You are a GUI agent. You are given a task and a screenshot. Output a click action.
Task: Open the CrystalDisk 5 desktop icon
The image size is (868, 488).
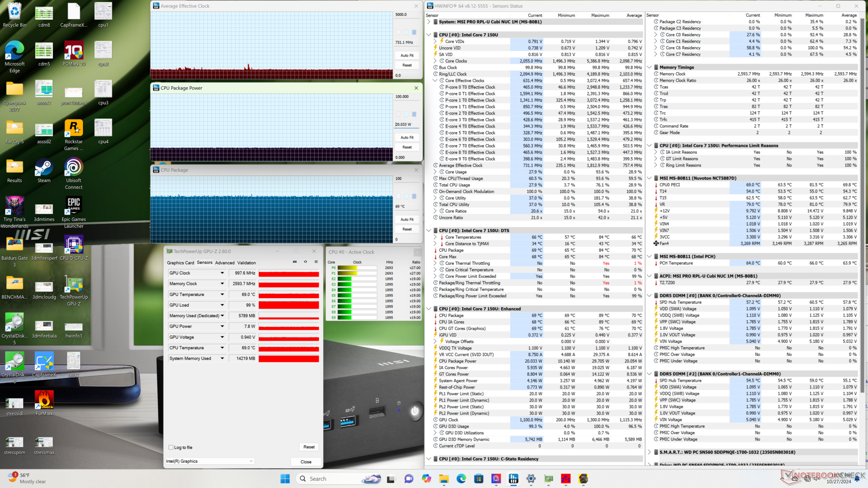tap(14, 329)
